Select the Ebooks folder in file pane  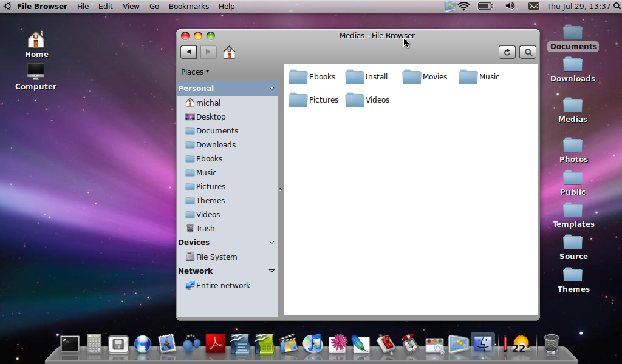tap(312, 77)
